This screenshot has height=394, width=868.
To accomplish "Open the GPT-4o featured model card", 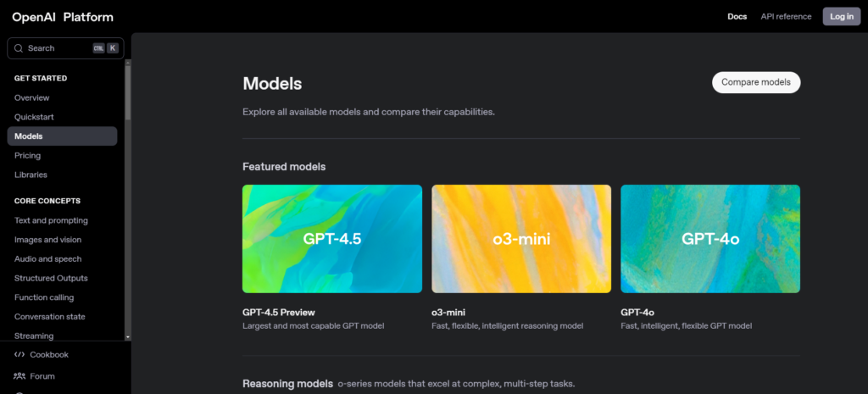I will pyautogui.click(x=710, y=239).
